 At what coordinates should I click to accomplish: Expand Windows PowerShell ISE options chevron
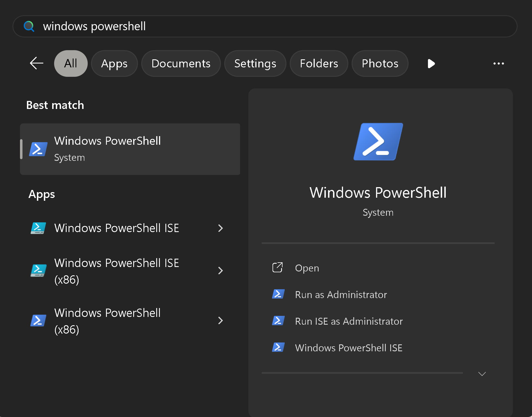[x=220, y=228]
